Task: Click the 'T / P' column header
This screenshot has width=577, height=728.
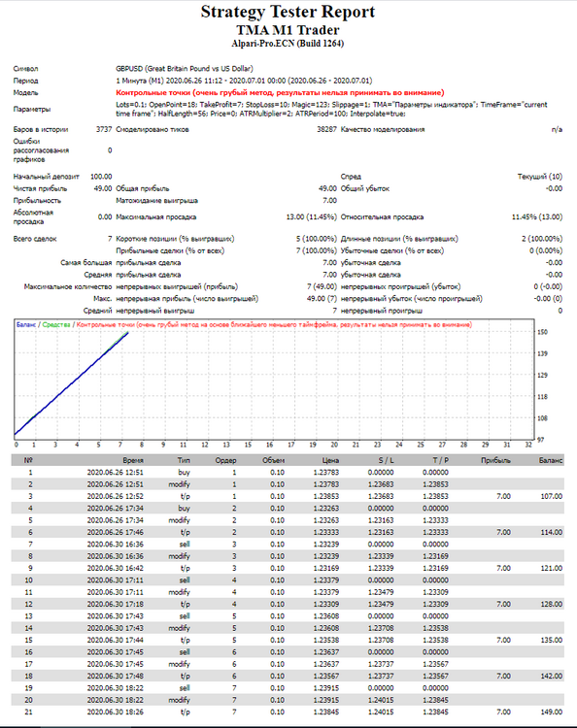Action: click(x=441, y=460)
